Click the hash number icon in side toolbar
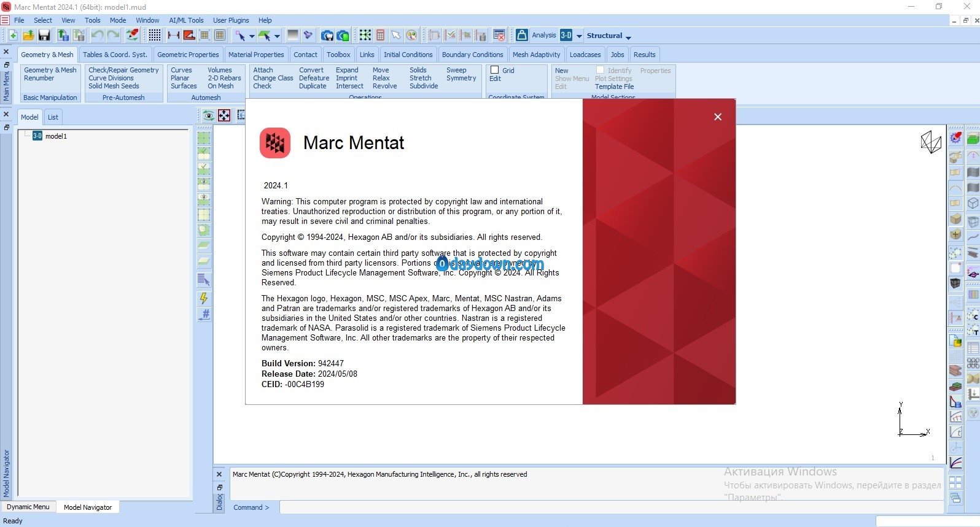This screenshot has width=980, height=527. 204,314
